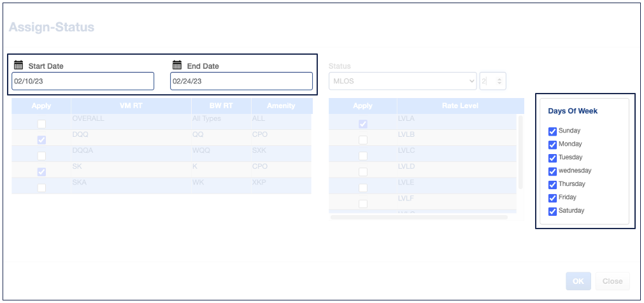The image size is (644, 303).
Task: Click the Start Date calendar icon
Action: [x=18, y=65]
